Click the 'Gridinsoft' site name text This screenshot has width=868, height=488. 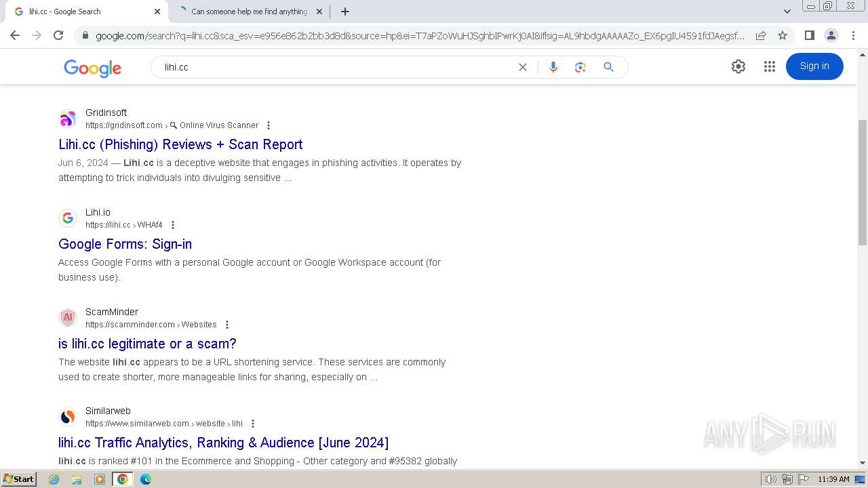pyautogui.click(x=106, y=113)
